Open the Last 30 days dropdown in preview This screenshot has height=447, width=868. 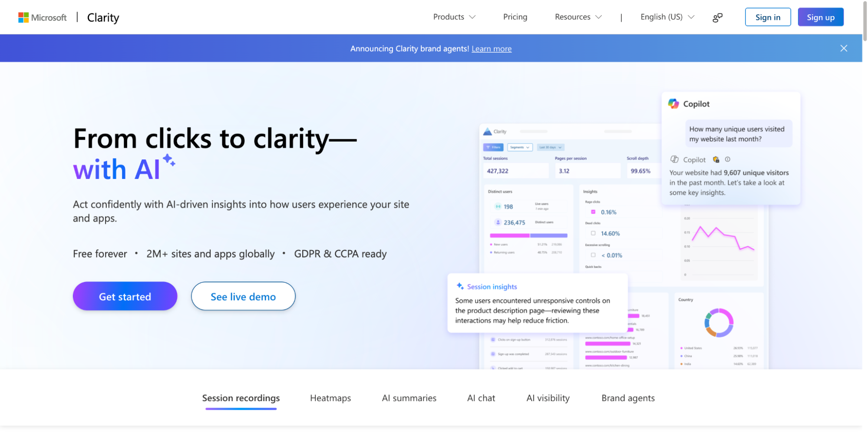551,147
